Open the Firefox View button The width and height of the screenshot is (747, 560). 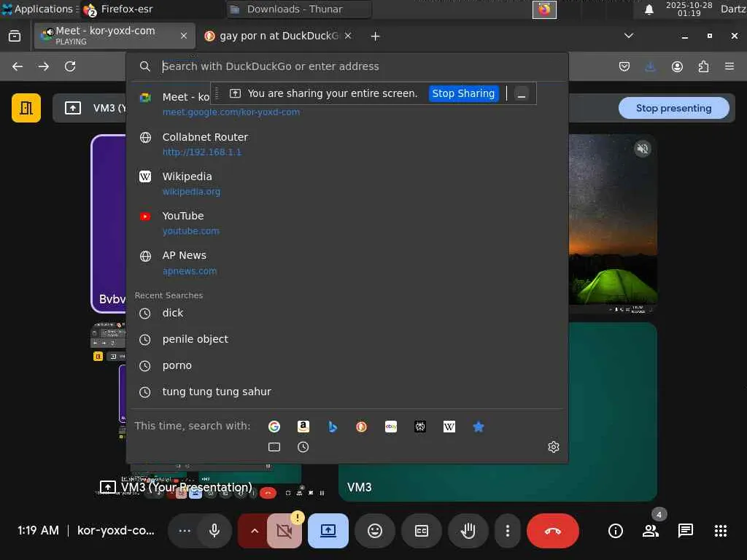pyautogui.click(x=15, y=36)
